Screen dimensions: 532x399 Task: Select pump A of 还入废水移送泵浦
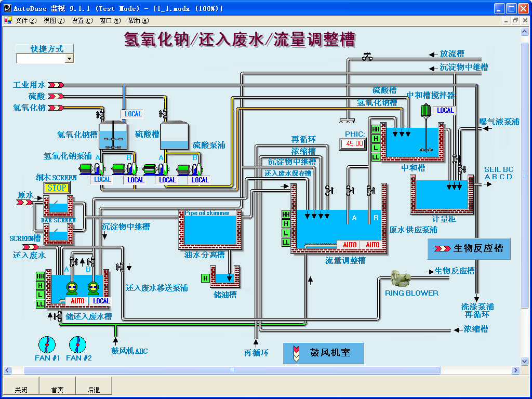tap(72, 287)
